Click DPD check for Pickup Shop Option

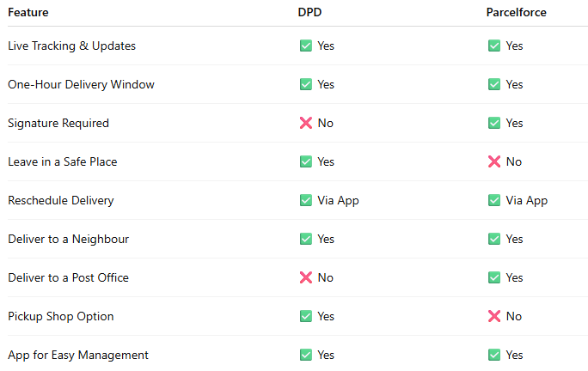coord(305,316)
